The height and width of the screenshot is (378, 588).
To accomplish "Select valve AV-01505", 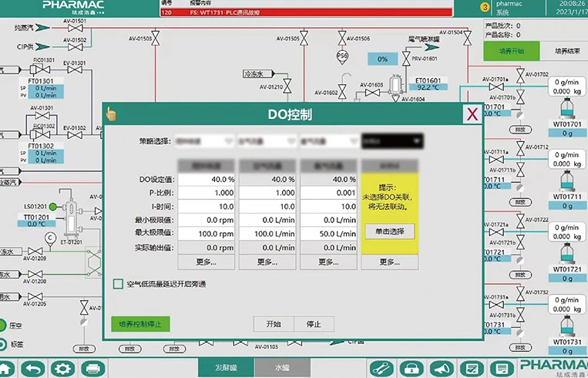I will pyautogui.click(x=304, y=39).
